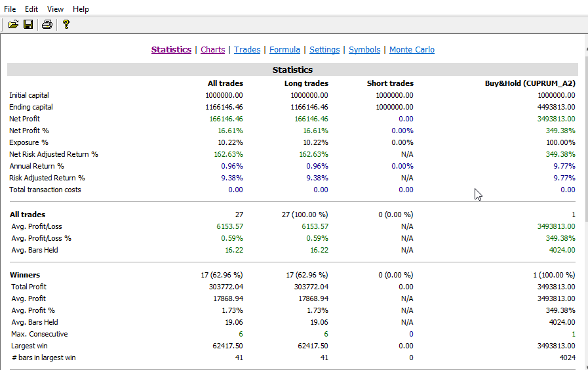The width and height of the screenshot is (588, 370).
Task: Open the Settings link
Action: (x=324, y=50)
